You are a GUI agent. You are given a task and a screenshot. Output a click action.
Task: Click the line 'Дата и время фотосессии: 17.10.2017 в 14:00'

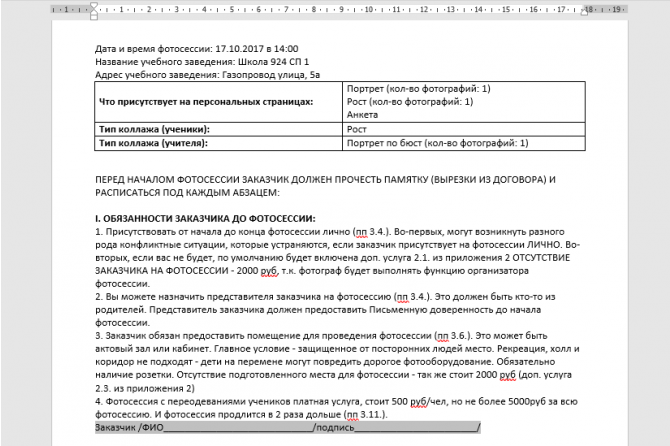(x=197, y=49)
